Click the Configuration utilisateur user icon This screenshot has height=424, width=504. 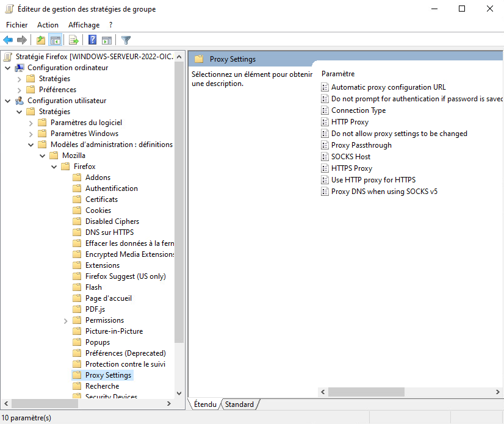20,101
